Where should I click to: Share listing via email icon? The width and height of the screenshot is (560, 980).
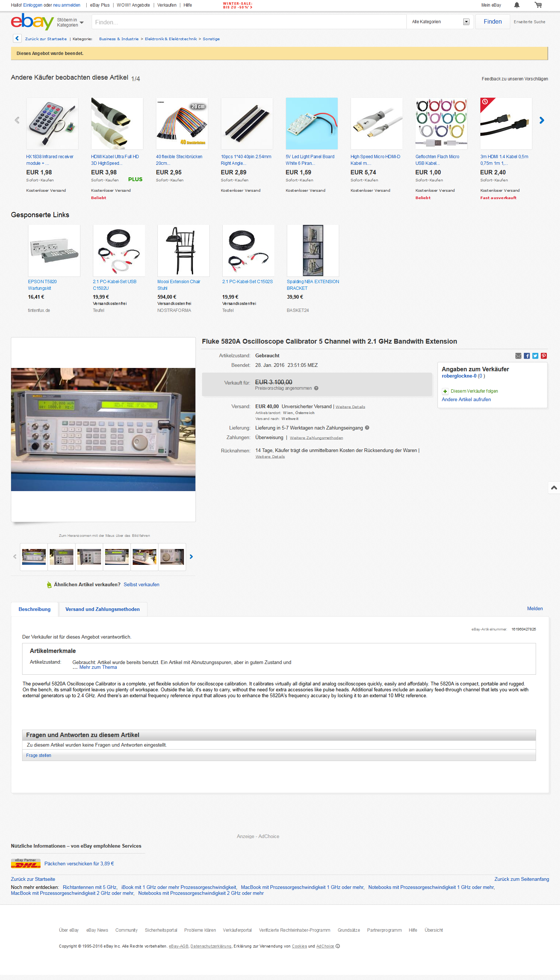[x=518, y=356]
